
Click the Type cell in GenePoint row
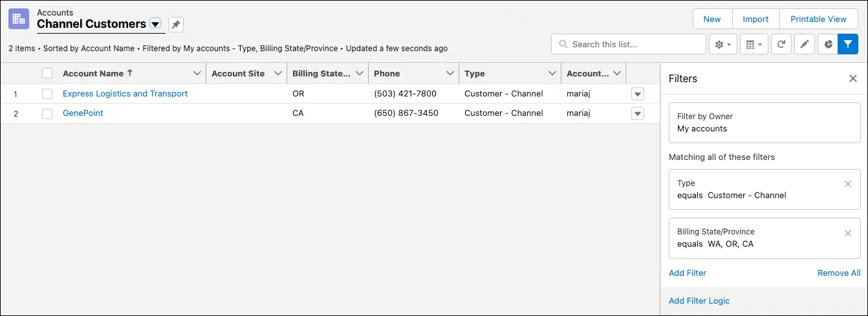pos(504,113)
